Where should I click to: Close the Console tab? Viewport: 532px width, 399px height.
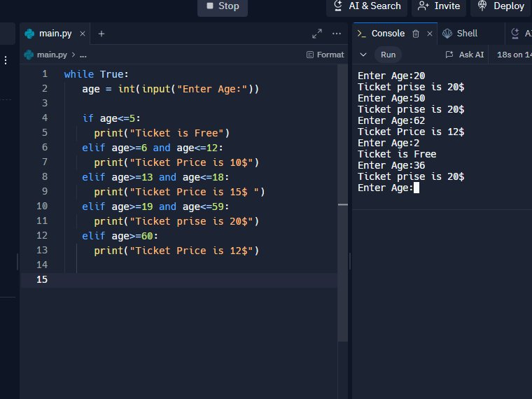pyautogui.click(x=430, y=34)
